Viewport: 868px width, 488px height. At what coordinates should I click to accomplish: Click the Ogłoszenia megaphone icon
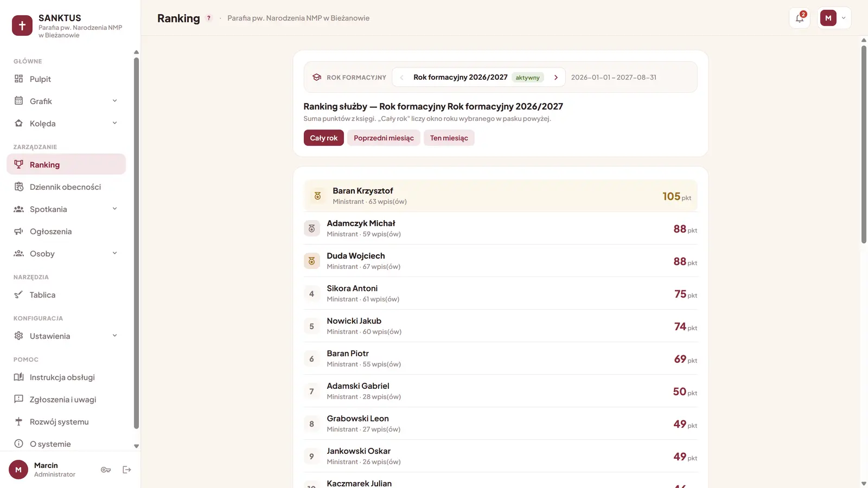(x=18, y=231)
